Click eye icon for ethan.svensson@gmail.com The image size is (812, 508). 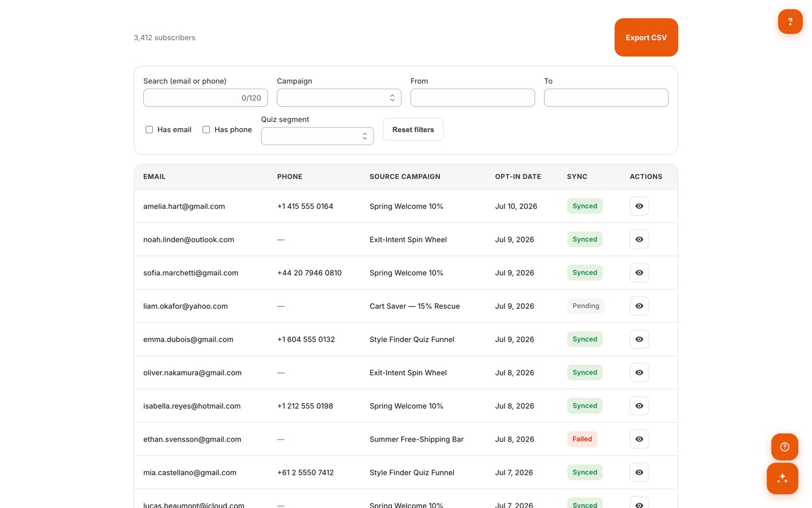click(639, 439)
